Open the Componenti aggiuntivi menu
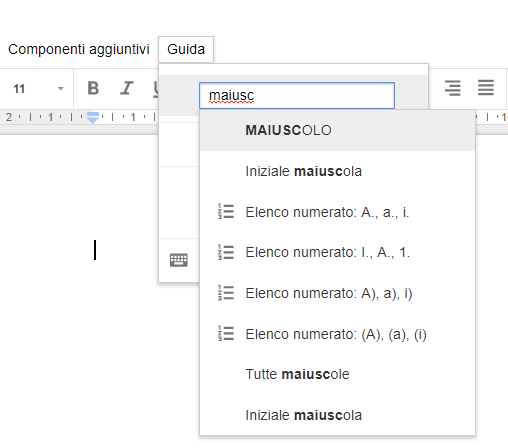The image size is (508, 448). tap(79, 49)
